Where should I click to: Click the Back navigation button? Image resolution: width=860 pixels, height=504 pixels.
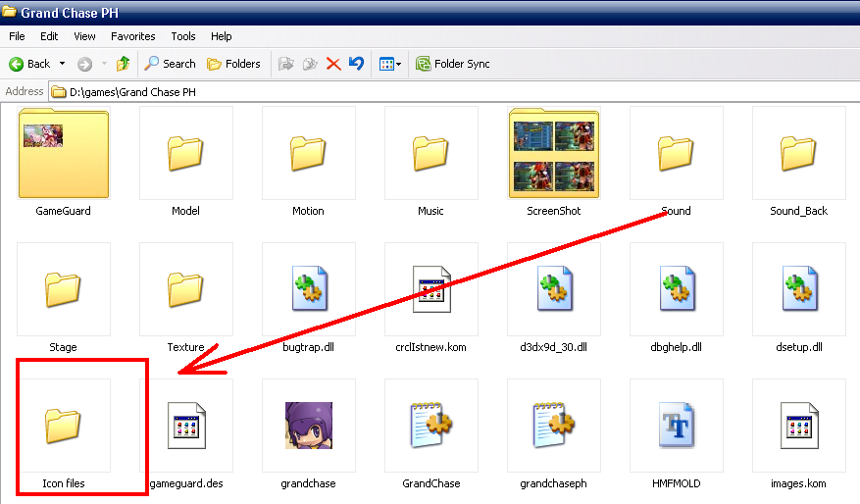coord(29,64)
